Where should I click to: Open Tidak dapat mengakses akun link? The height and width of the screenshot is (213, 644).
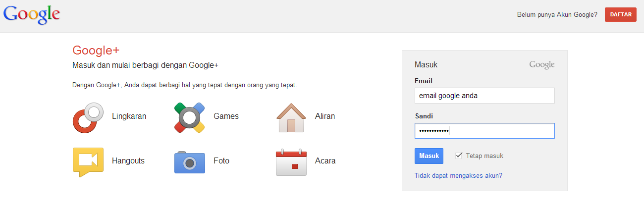coord(458,175)
